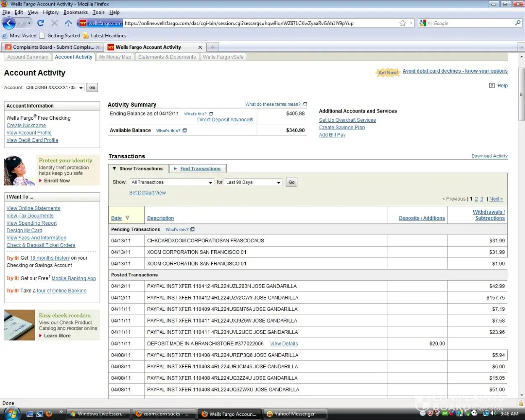Click the Firefox back arrow button

9,23
